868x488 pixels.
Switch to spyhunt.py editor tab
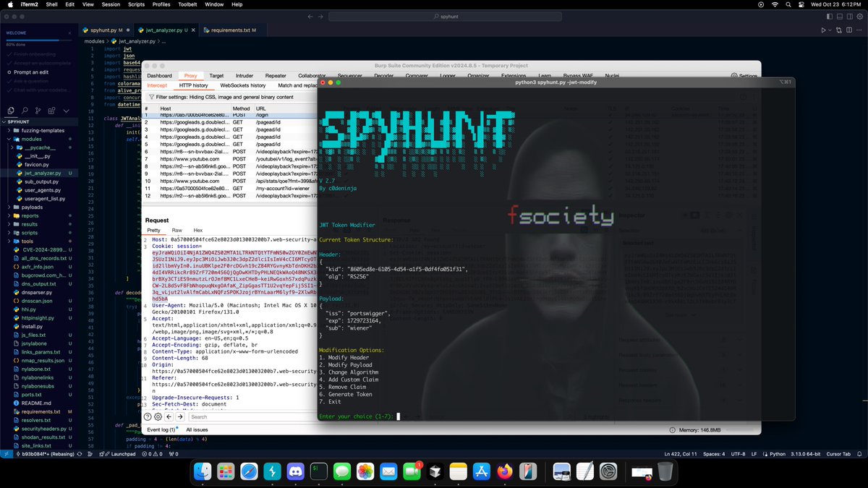pos(105,30)
